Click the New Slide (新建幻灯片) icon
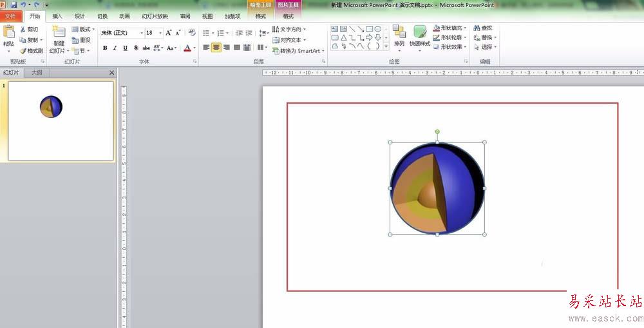This screenshot has width=644, height=328. (59, 32)
